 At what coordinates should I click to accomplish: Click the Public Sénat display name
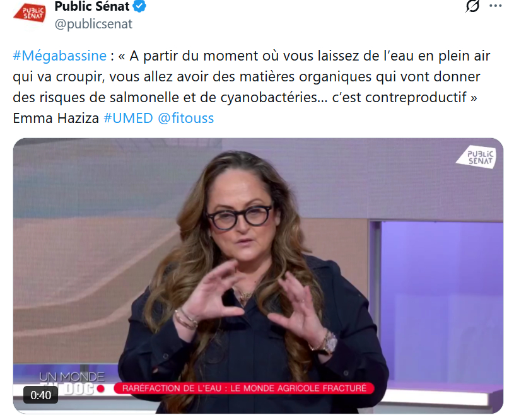[92, 6]
